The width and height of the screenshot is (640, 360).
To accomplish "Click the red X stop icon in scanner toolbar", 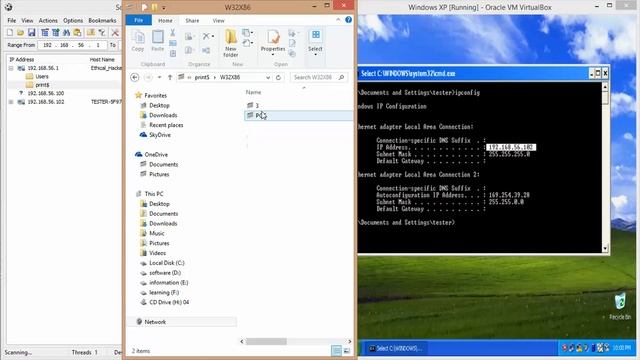I will (115, 33).
